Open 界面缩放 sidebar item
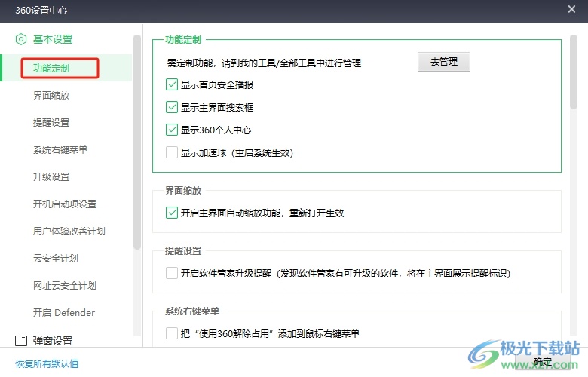The width and height of the screenshot is (588, 377). (51, 95)
